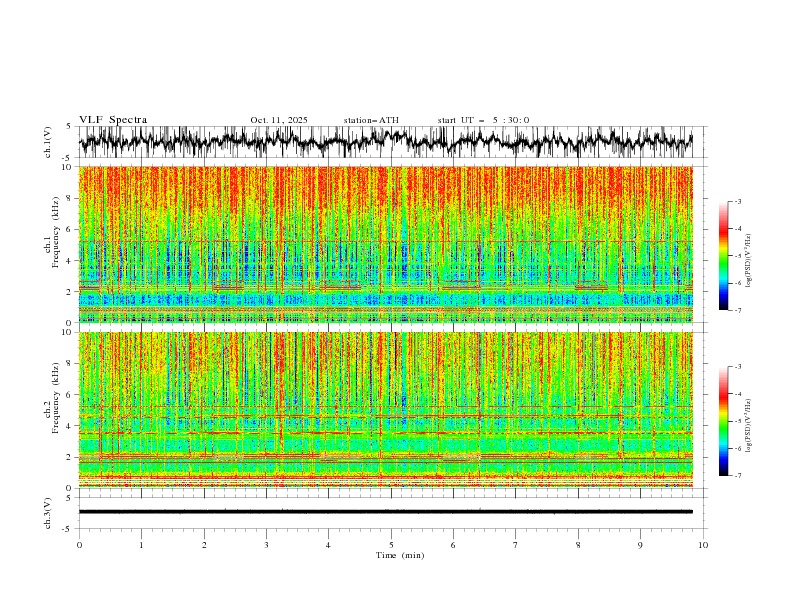Click the "0" tick on the time axis

(79, 545)
